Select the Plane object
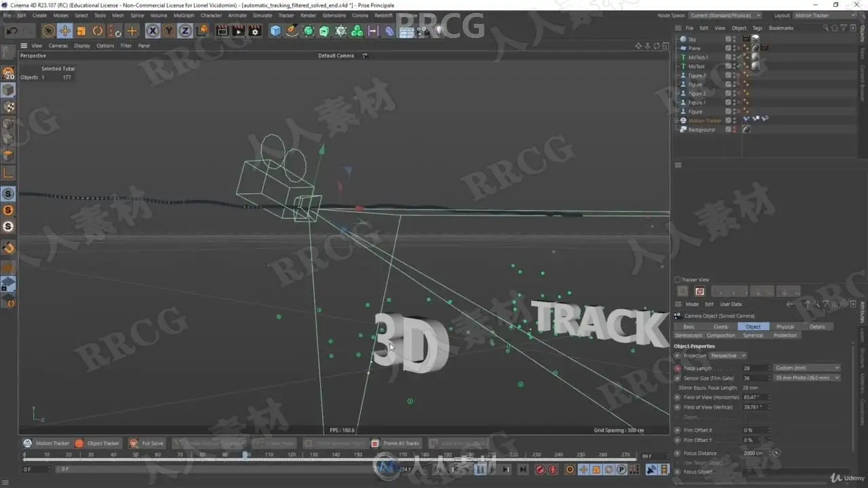The width and height of the screenshot is (868, 488). [x=694, y=48]
